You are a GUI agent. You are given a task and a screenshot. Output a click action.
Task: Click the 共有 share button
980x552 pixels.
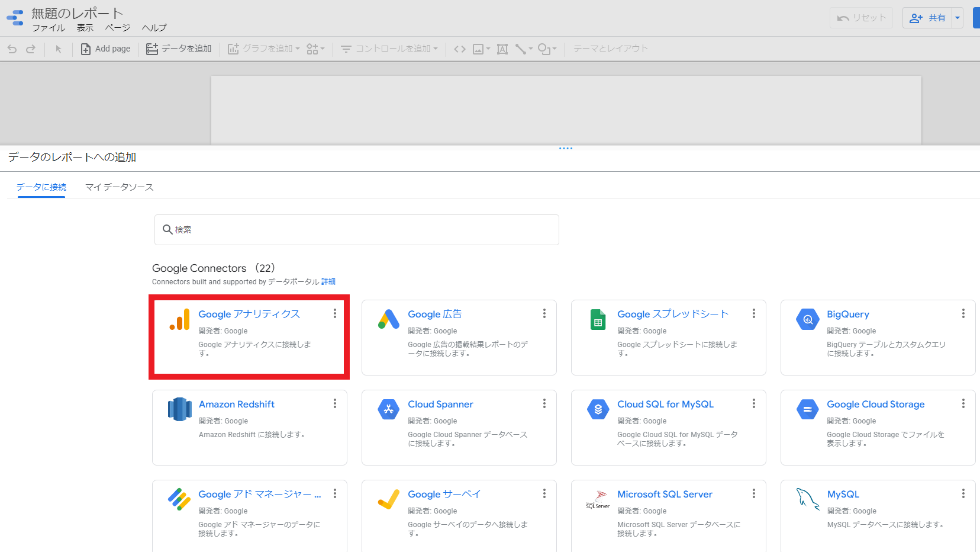(x=927, y=18)
